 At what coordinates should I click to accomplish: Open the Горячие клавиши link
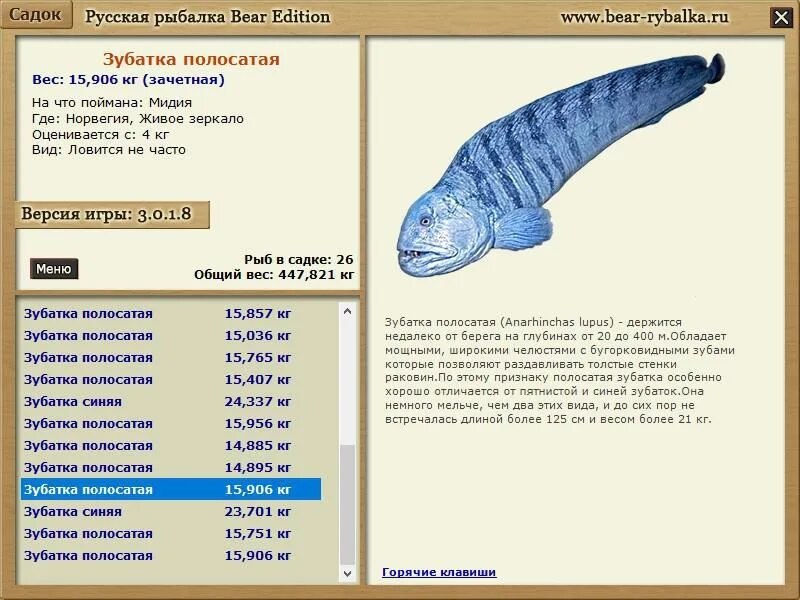point(439,572)
